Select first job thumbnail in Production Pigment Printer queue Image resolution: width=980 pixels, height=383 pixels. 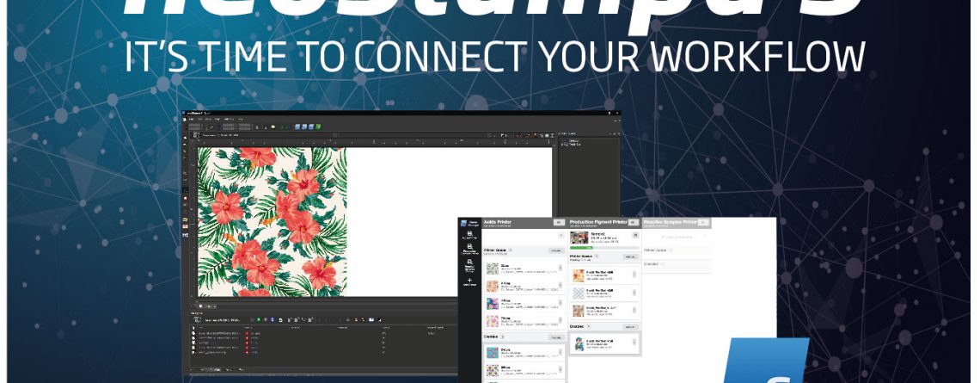pos(579,275)
